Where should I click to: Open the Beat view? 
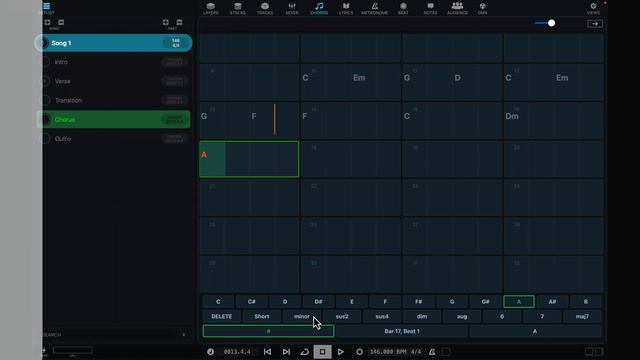(403, 8)
